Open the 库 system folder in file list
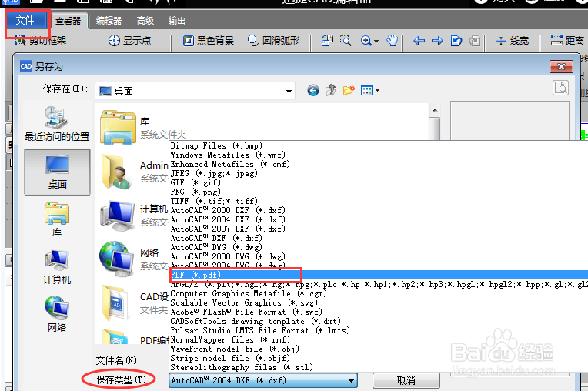This screenshot has width=588, height=391. pos(143,128)
